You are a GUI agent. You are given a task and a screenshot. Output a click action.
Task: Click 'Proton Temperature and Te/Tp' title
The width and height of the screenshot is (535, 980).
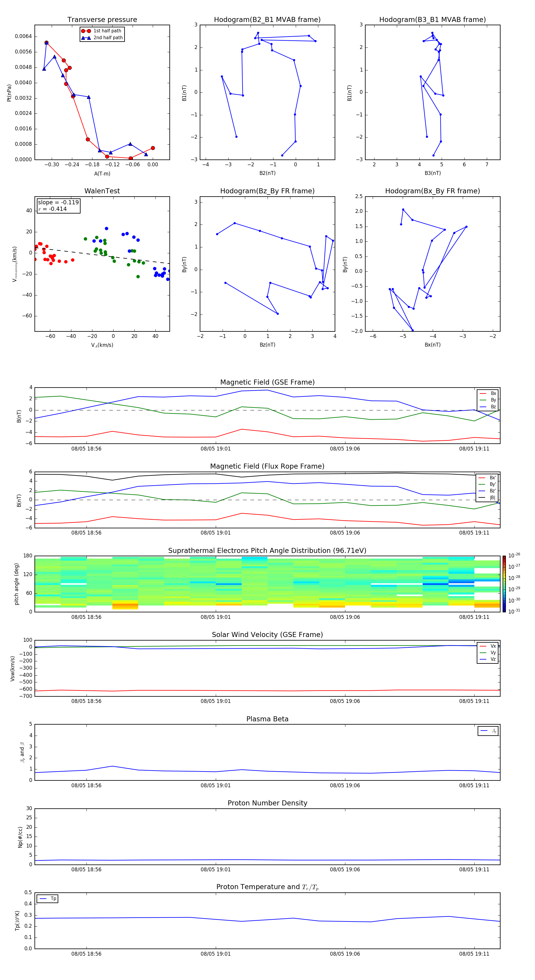(267, 887)
